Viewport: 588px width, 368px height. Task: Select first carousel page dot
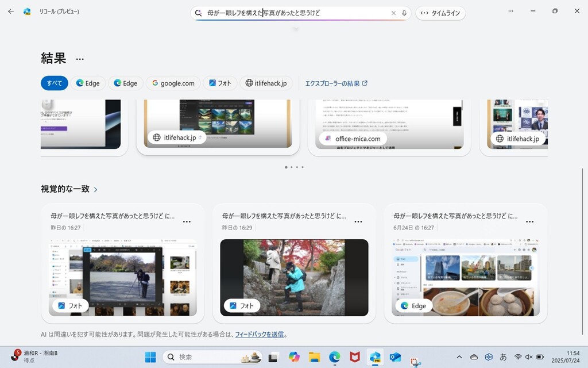point(286,167)
